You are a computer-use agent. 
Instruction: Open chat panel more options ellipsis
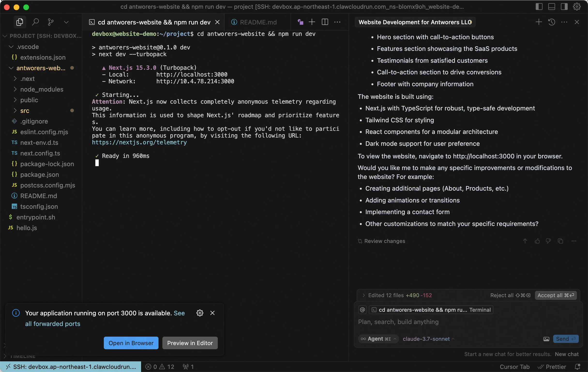click(x=564, y=22)
